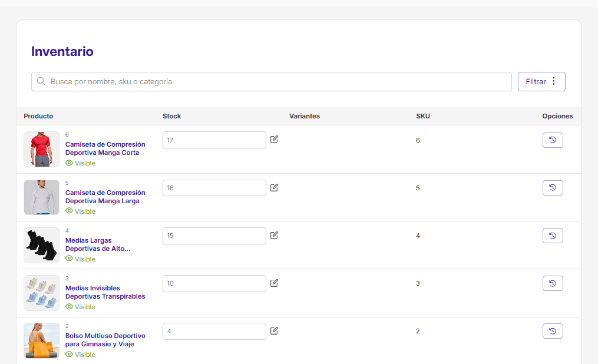
Task: Toggle Visible status of Camiseta Manga Corta
Action: point(80,163)
